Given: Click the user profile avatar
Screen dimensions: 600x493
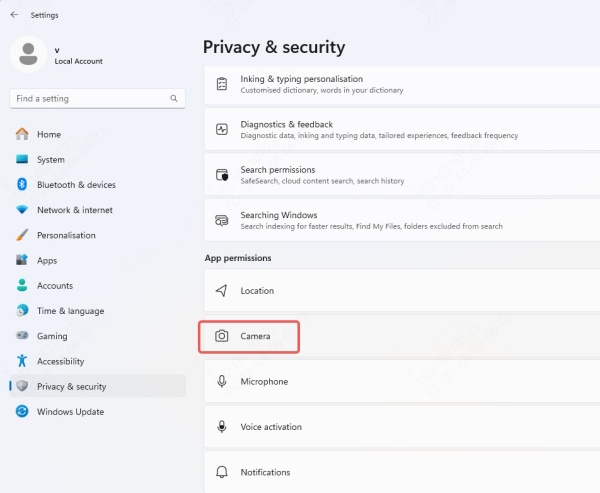Looking at the screenshot, I should 28,54.
